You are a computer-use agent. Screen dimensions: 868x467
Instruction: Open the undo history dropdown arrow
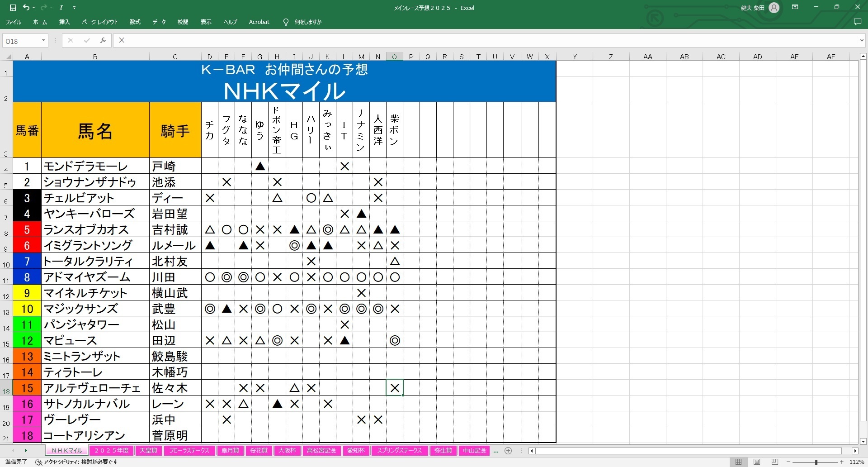[x=34, y=8]
